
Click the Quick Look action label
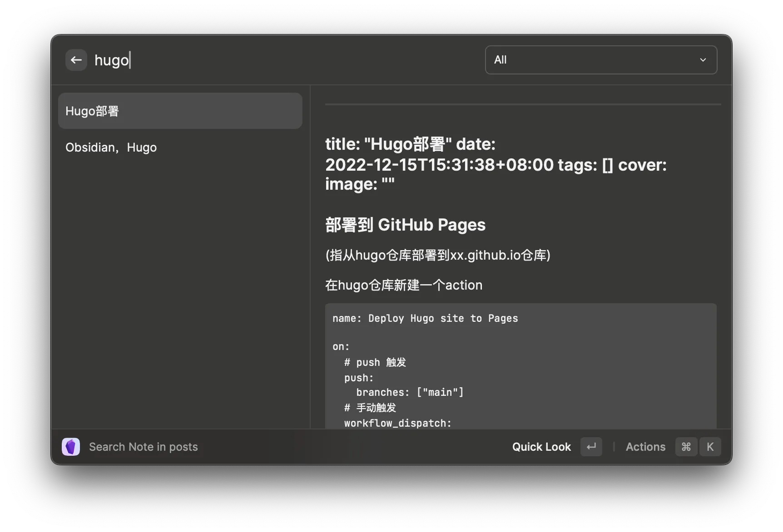541,447
